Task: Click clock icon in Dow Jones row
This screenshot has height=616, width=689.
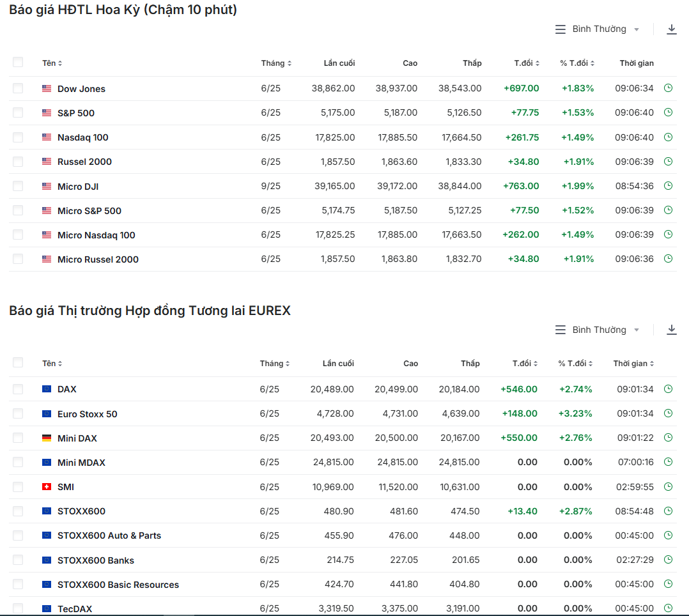Action: (668, 88)
